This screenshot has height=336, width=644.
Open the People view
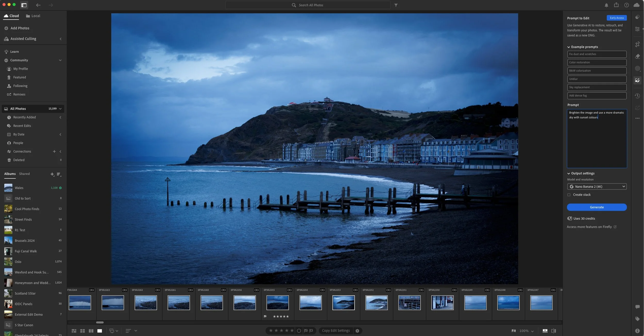point(18,143)
